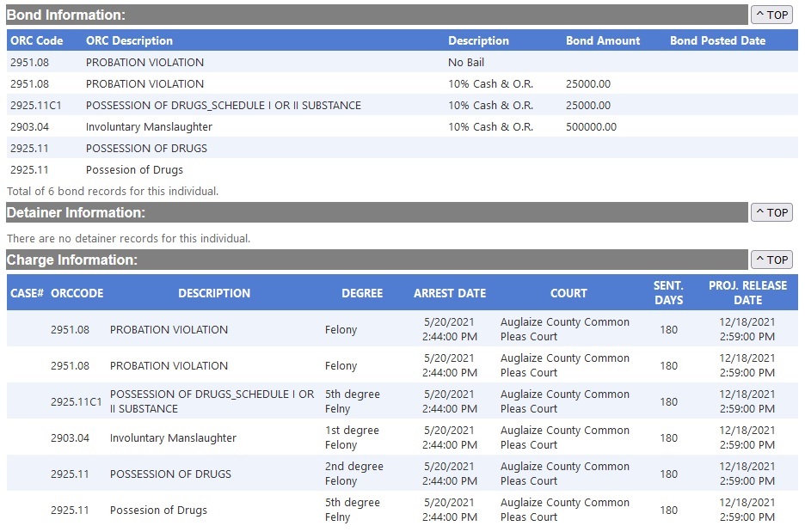This screenshot has width=805, height=532.
Task: Click the CASE# column header
Action: (27, 293)
